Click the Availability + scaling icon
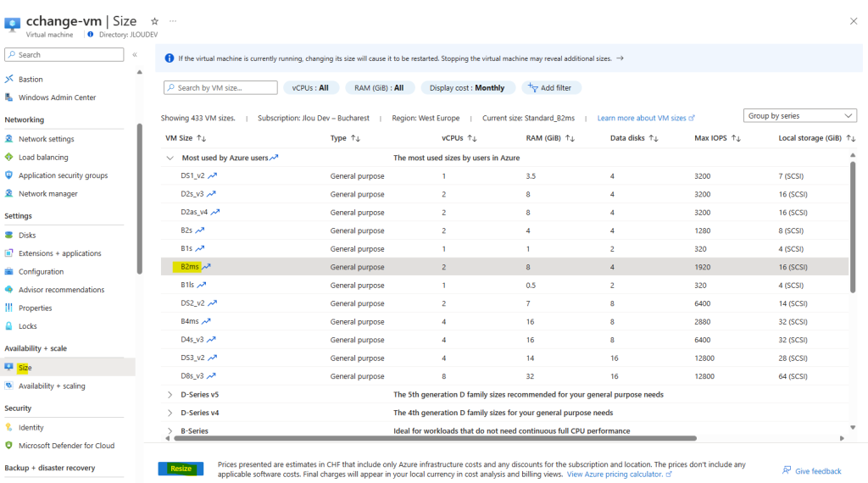 8,386
